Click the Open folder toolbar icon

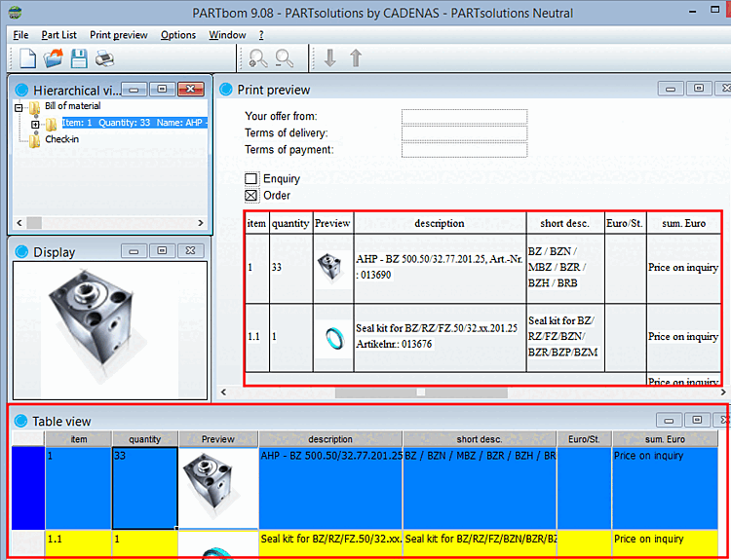(54, 58)
